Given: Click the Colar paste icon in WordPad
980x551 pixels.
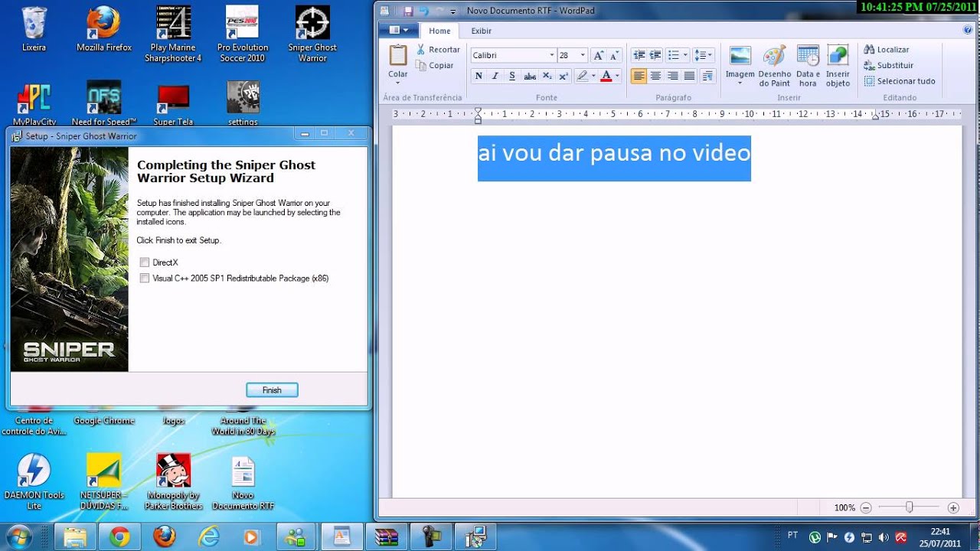Looking at the screenshot, I should (x=398, y=56).
